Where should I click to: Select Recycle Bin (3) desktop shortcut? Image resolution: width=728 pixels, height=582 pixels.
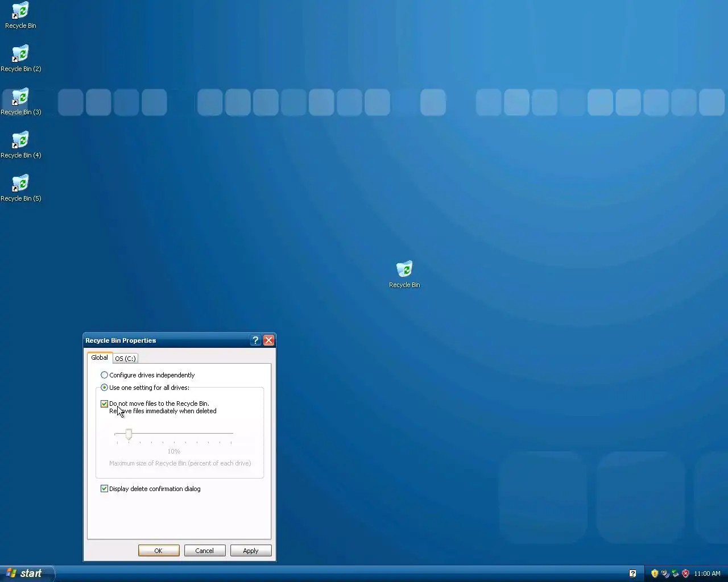coord(20,102)
